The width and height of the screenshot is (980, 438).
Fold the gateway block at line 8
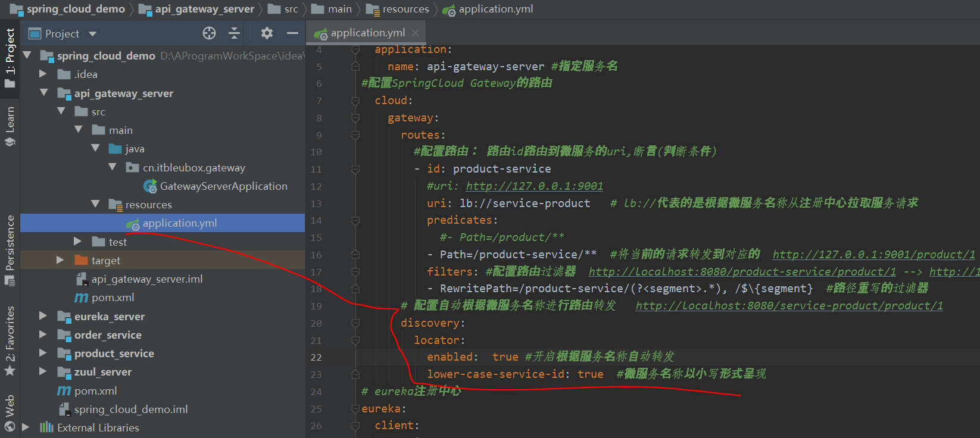355,118
